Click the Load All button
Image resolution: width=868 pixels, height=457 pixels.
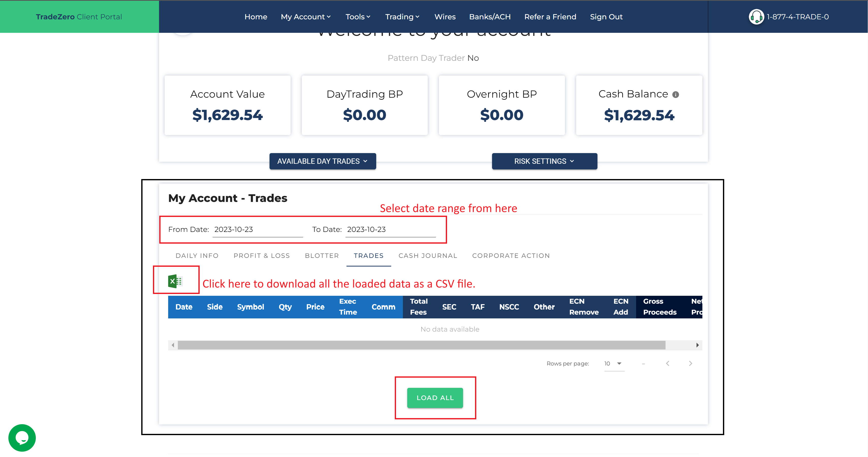point(435,398)
